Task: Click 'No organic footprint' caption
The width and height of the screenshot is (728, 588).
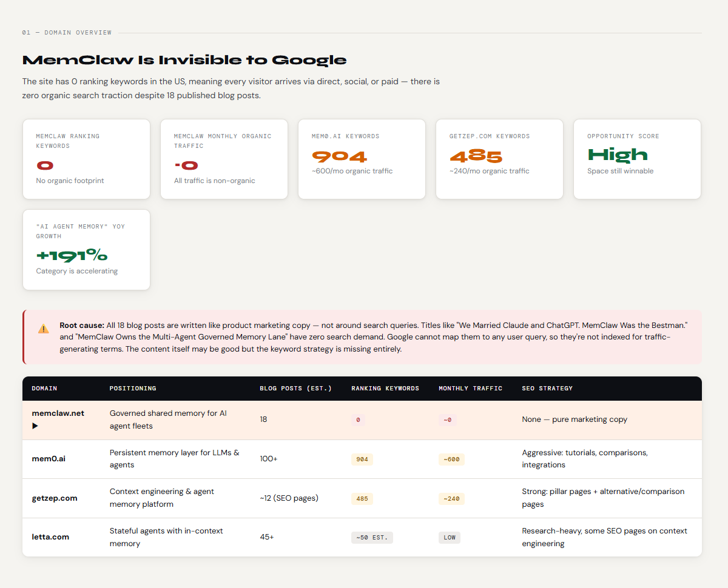Action: (70, 181)
